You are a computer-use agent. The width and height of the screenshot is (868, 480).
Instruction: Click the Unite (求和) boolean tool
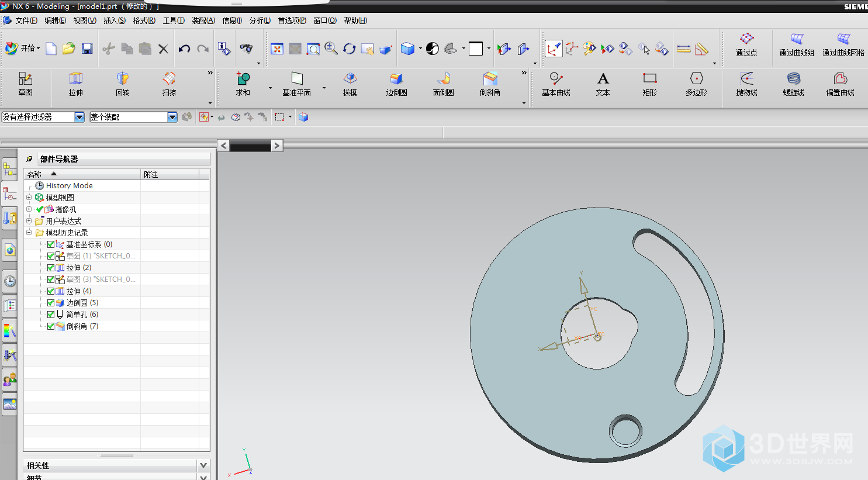243,84
